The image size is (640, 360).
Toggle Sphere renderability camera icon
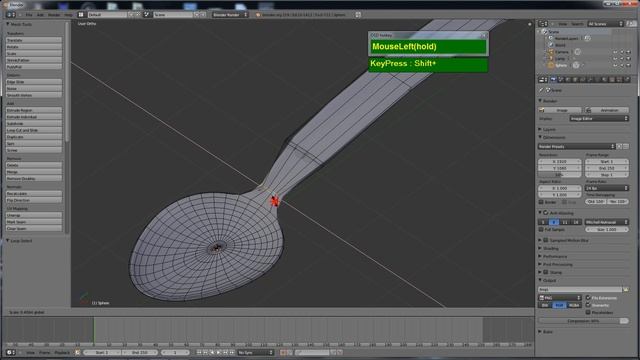click(629, 65)
